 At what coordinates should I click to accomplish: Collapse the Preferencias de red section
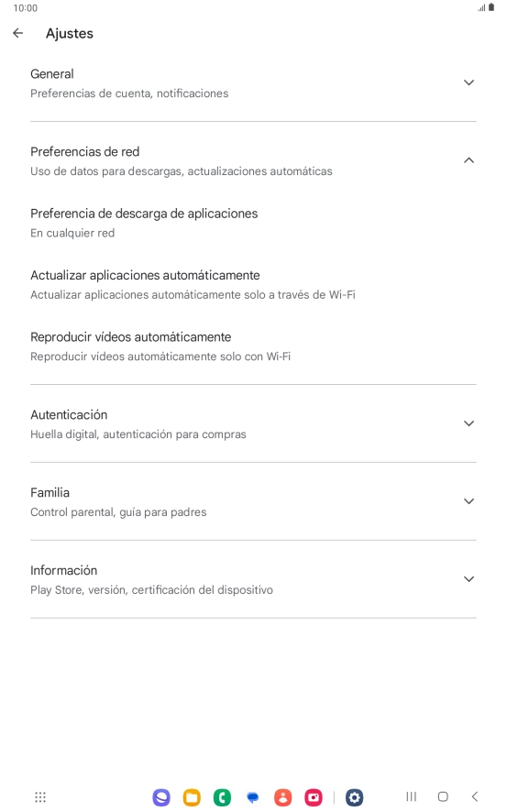(x=468, y=160)
